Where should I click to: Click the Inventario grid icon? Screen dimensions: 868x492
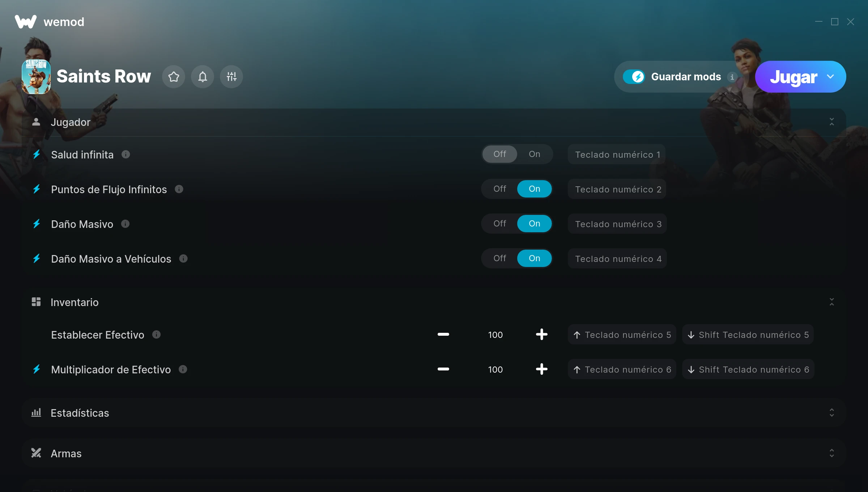[36, 302]
